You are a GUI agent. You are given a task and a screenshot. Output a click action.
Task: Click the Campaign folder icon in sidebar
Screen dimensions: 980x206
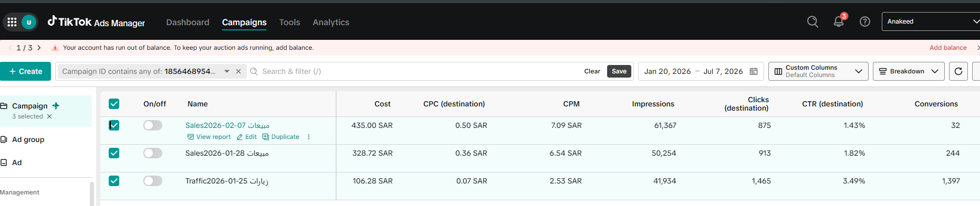pos(4,106)
